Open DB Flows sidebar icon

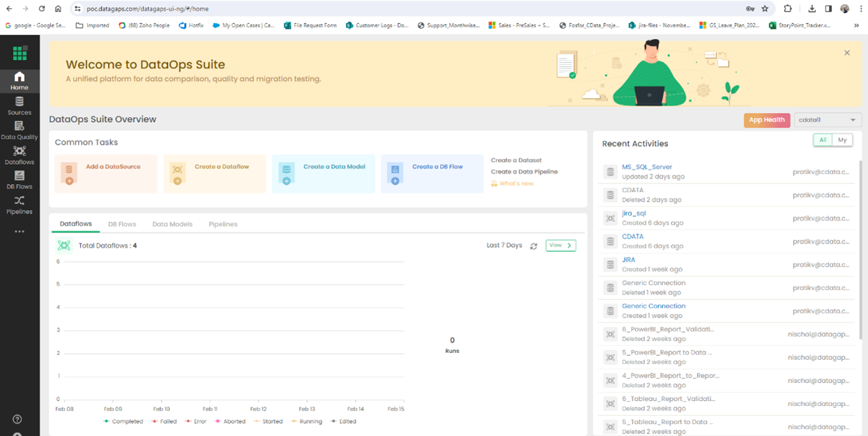point(20,180)
